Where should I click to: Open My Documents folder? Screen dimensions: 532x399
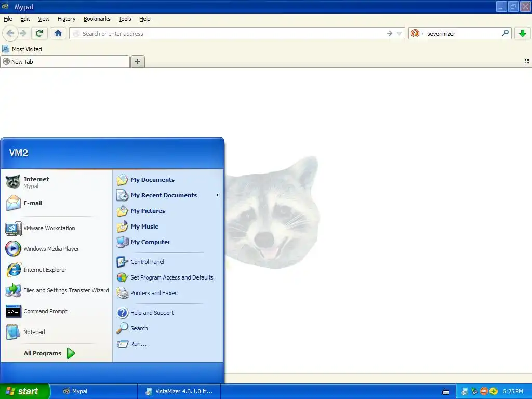[x=168, y=180]
